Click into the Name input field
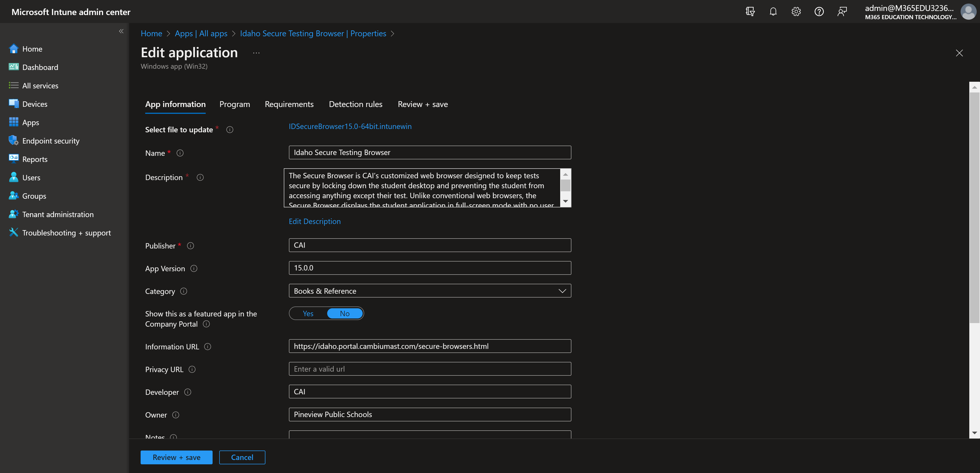 coord(430,152)
